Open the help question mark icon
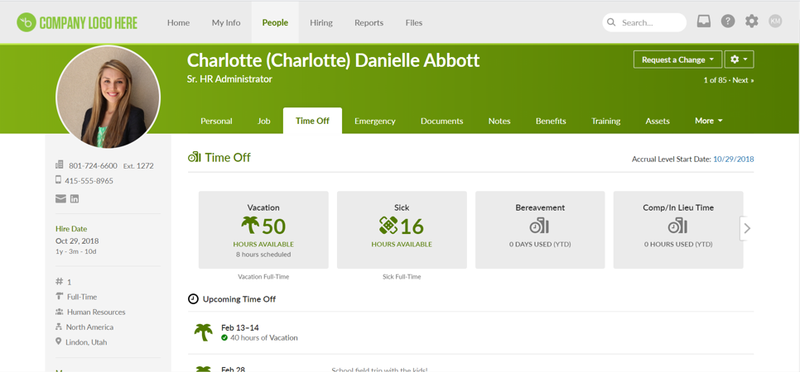This screenshot has width=800, height=372. [728, 21]
